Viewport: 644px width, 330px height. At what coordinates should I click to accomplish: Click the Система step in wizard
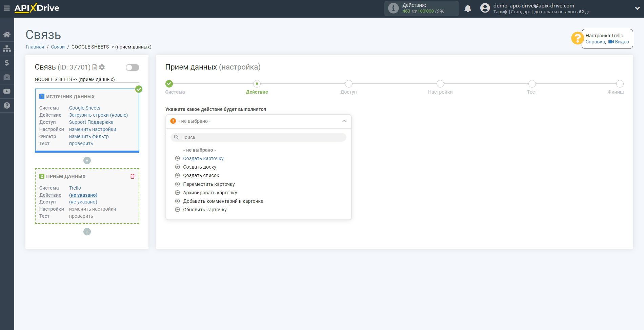coord(169,84)
